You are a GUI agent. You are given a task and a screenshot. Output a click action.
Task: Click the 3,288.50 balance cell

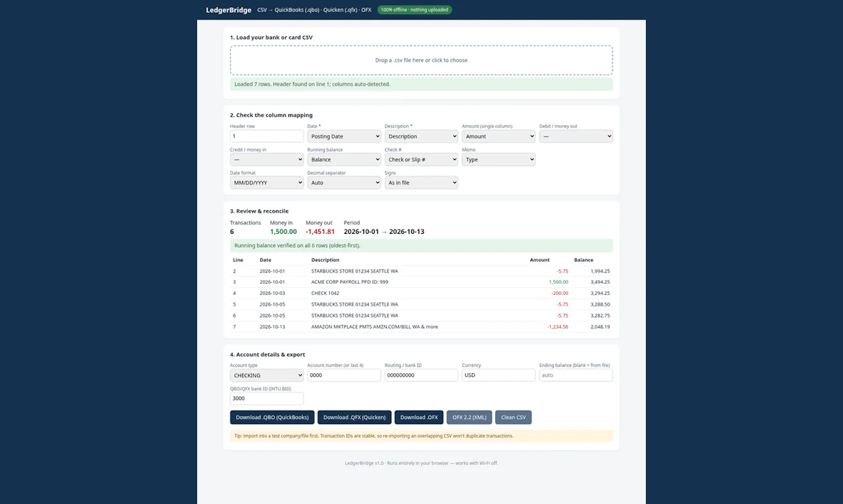click(600, 304)
